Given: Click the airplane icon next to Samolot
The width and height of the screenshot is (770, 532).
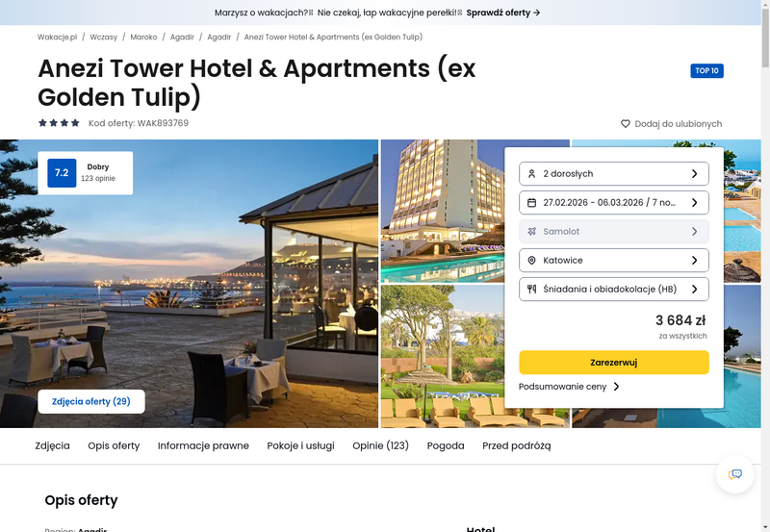Looking at the screenshot, I should pyautogui.click(x=531, y=231).
